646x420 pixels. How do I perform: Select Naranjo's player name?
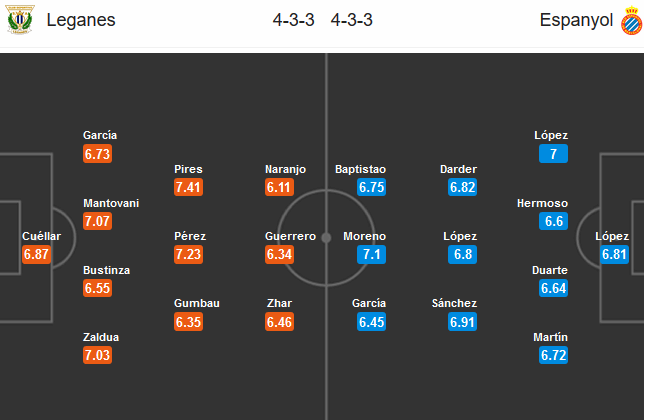[x=285, y=170]
